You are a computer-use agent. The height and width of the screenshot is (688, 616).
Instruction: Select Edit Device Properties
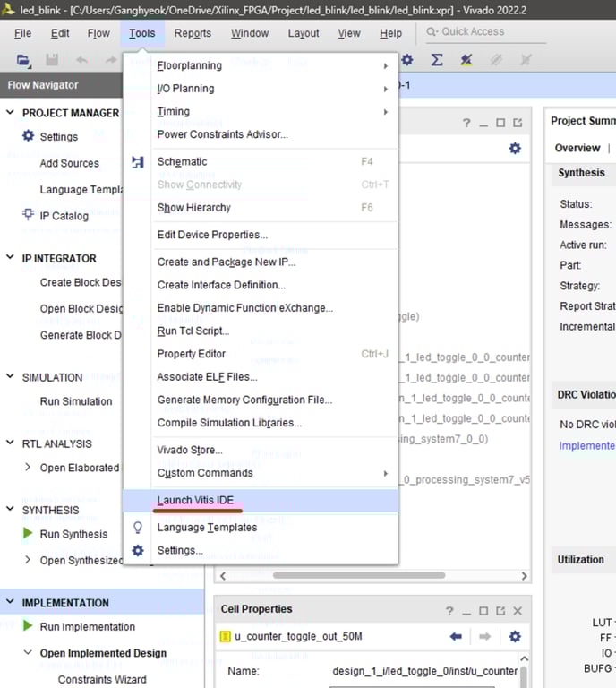(x=261, y=235)
